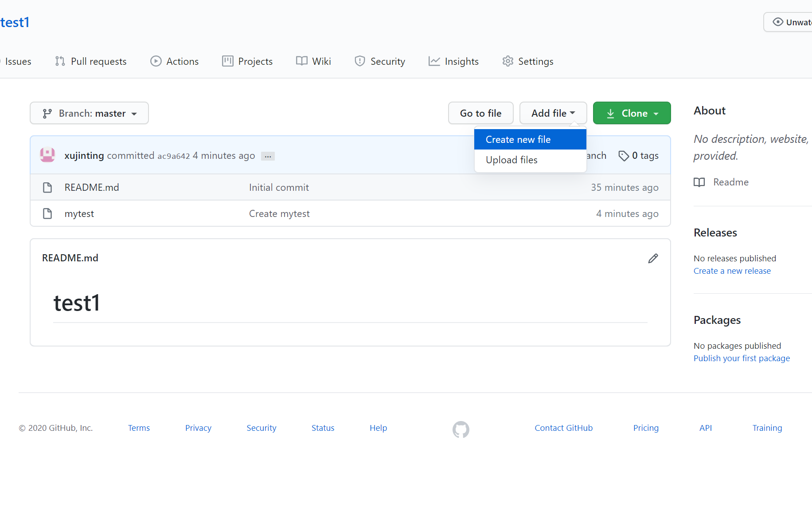
Task: Click the mytest file icon
Action: point(47,213)
